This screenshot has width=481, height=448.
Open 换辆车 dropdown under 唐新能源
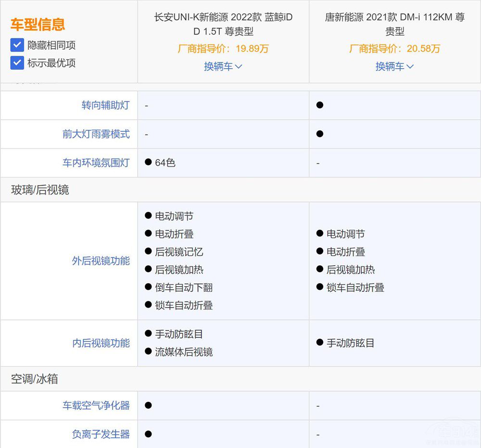394,66
